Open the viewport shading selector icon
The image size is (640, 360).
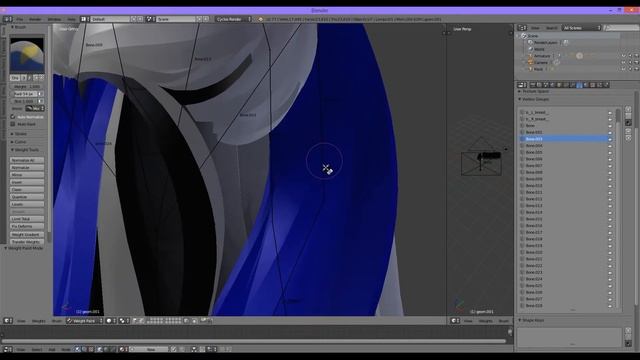point(111,321)
